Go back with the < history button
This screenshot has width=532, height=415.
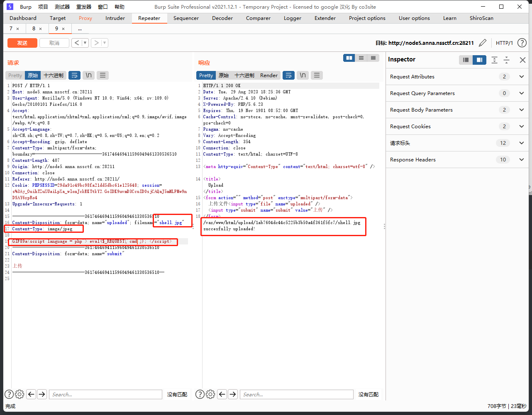click(77, 43)
